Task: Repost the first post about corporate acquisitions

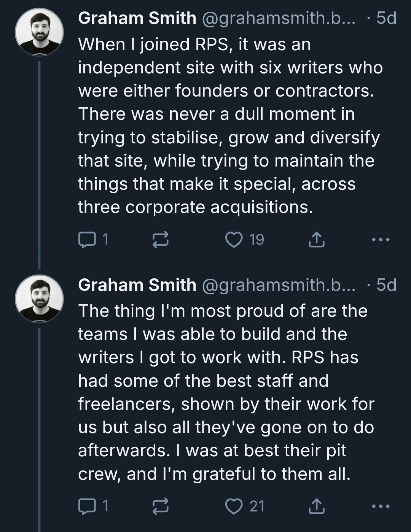Action: 160,240
